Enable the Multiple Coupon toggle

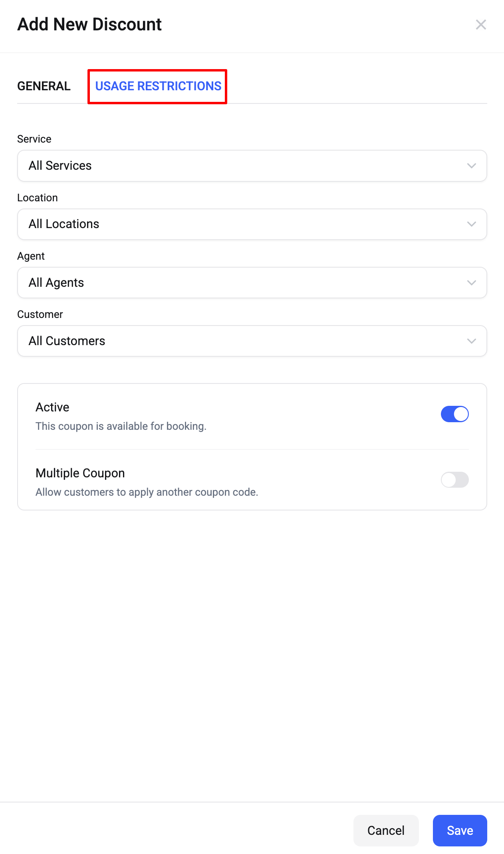pos(454,480)
